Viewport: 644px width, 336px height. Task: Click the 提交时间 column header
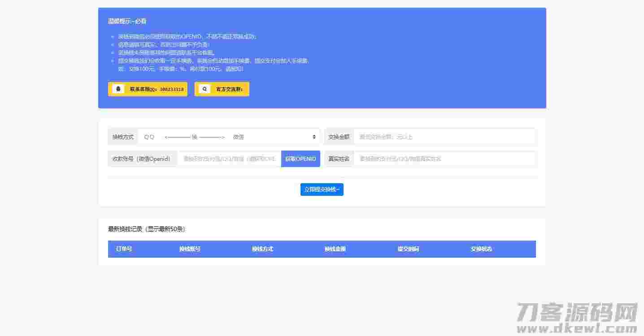pyautogui.click(x=408, y=249)
